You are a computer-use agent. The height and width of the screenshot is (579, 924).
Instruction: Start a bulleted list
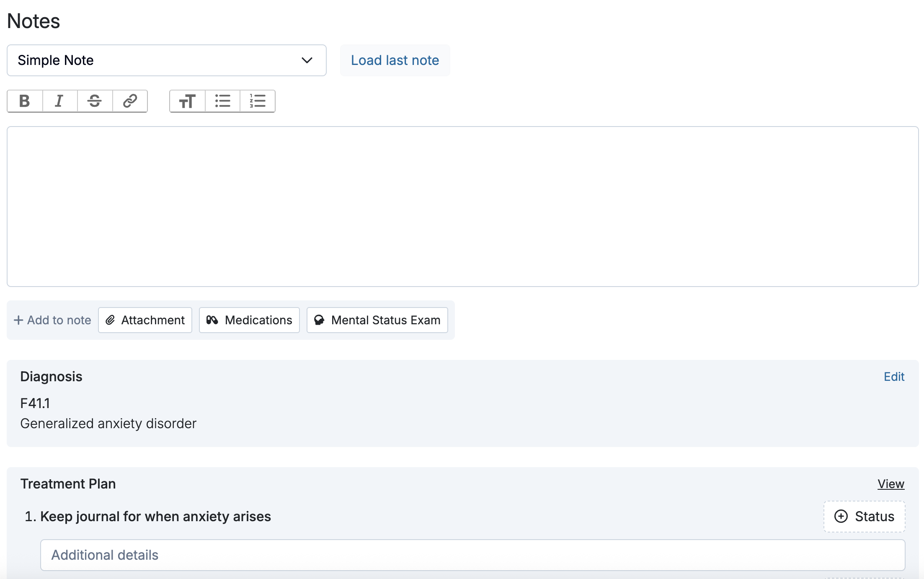tap(222, 101)
